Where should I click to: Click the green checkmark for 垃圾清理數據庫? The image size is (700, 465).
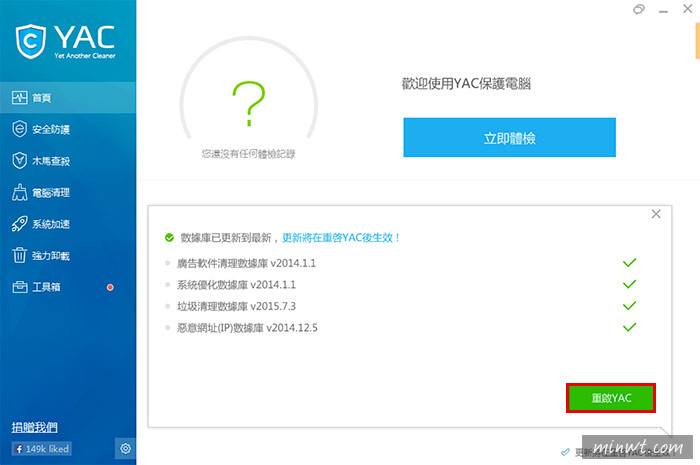629,306
